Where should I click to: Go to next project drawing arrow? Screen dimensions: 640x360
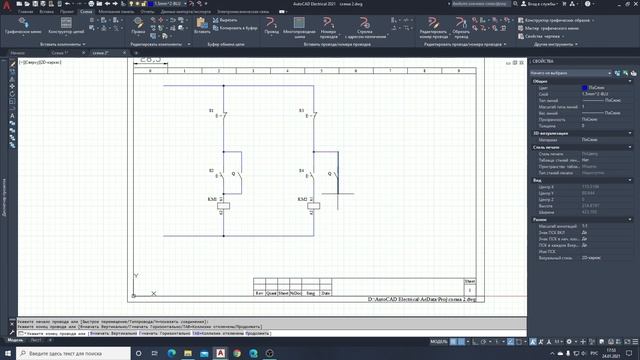(x=115, y=4)
